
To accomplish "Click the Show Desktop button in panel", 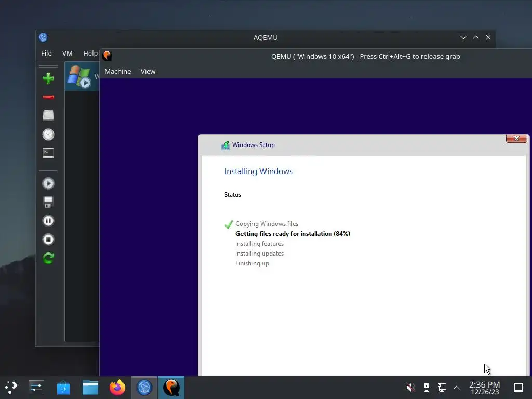I will pos(518,387).
